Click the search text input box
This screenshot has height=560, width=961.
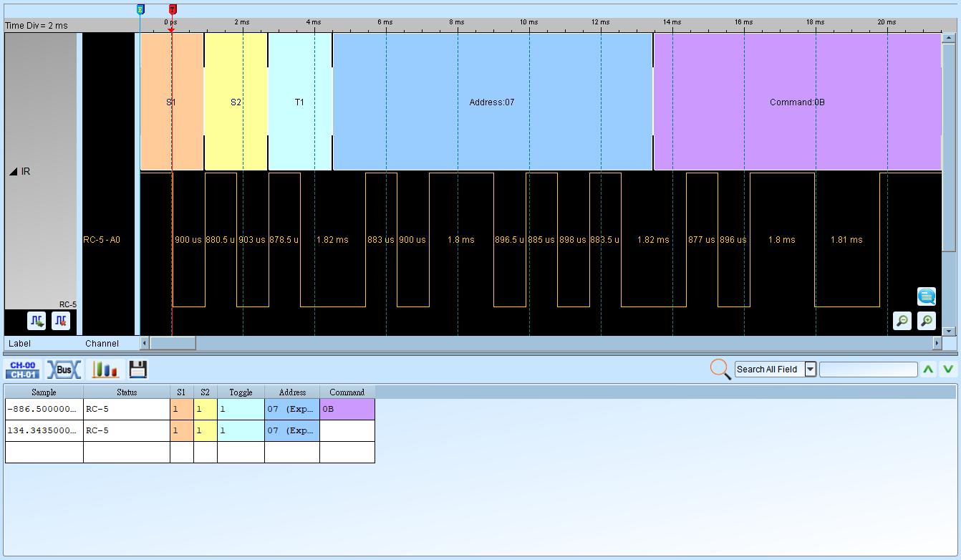point(868,370)
